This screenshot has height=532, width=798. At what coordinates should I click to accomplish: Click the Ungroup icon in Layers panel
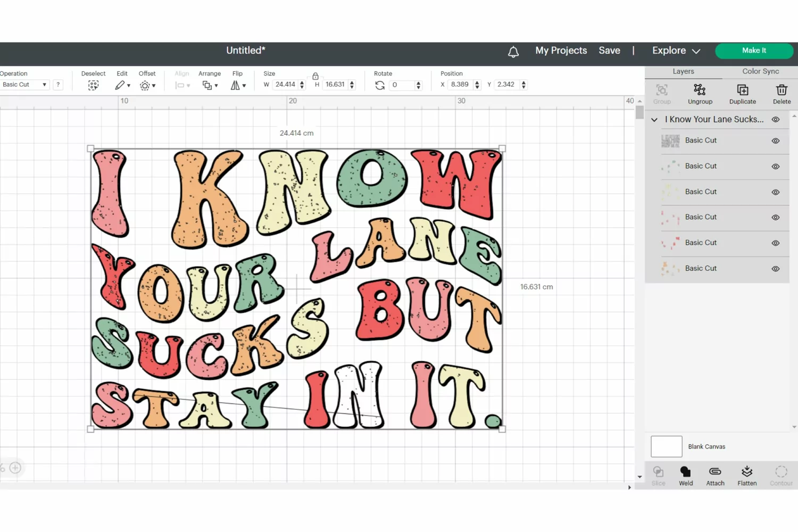[700, 90]
